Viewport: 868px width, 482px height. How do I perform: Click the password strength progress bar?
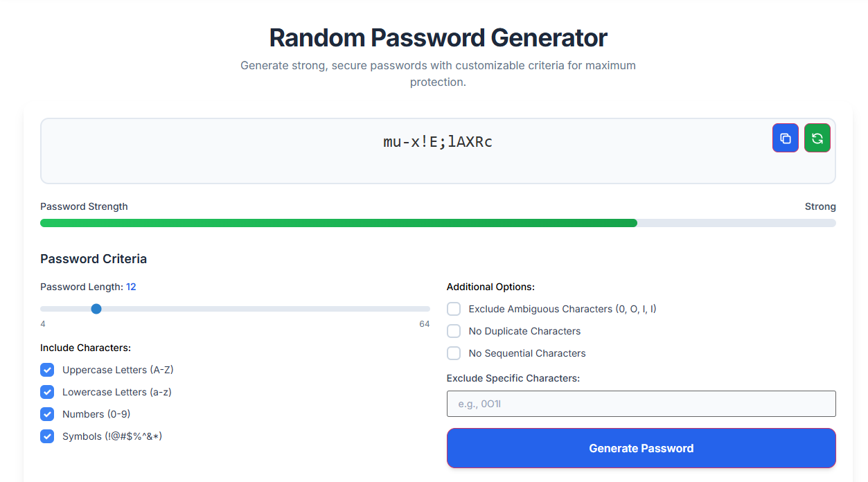point(438,222)
